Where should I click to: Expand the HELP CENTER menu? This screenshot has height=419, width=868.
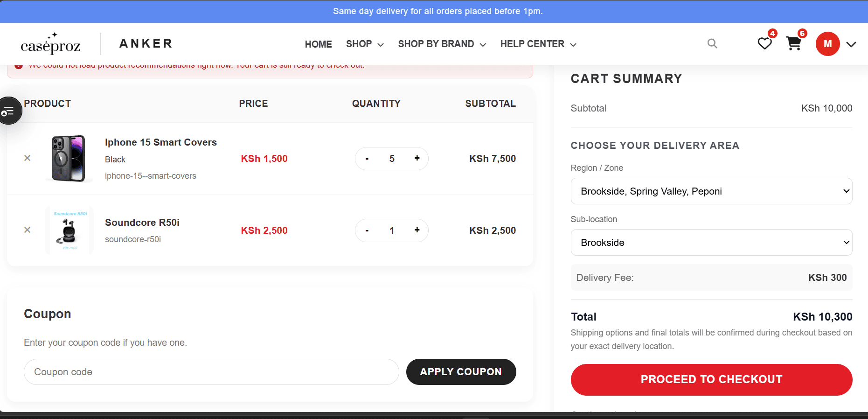(x=539, y=44)
